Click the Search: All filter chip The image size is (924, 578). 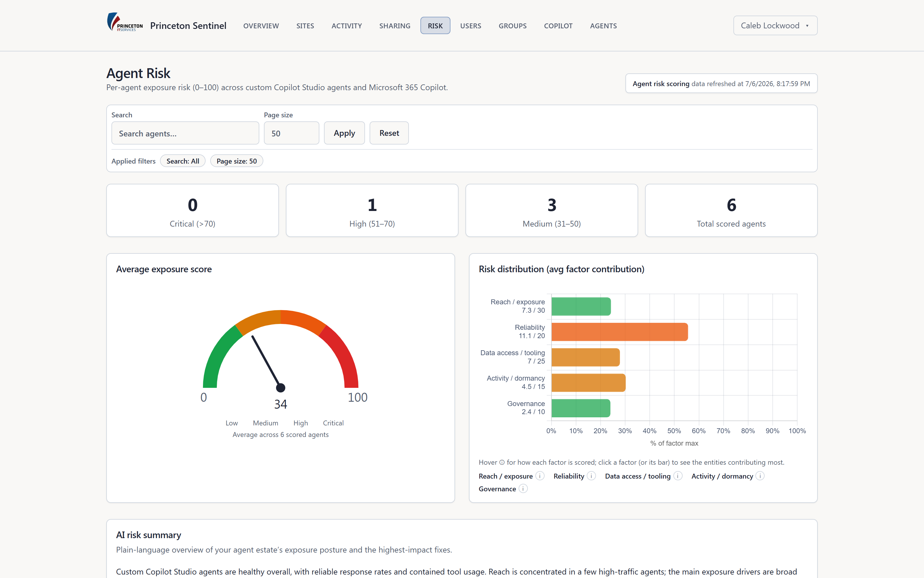coord(182,161)
